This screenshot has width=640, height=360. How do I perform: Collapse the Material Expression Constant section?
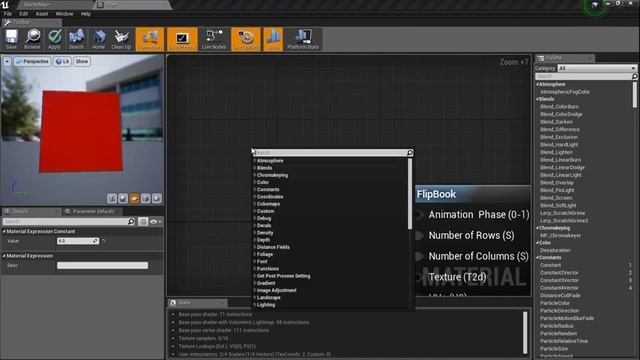point(4,231)
